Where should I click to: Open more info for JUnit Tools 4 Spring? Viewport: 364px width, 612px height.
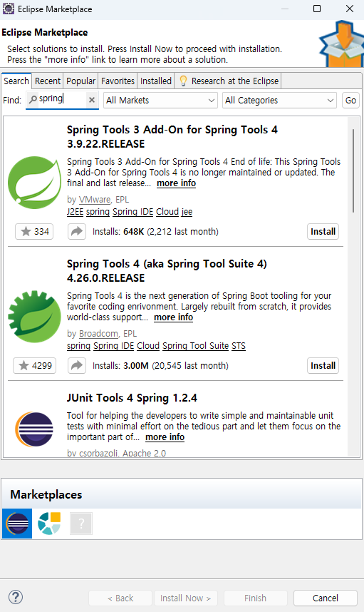coord(165,437)
